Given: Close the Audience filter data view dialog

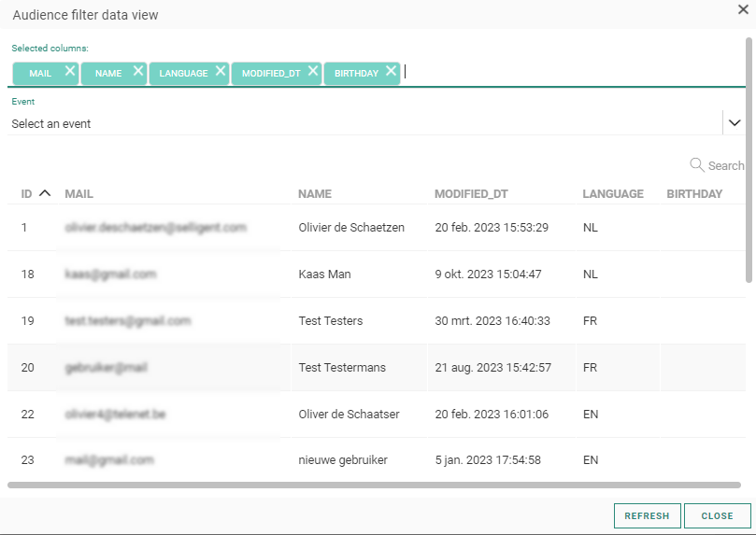Looking at the screenshot, I should click(x=742, y=9).
